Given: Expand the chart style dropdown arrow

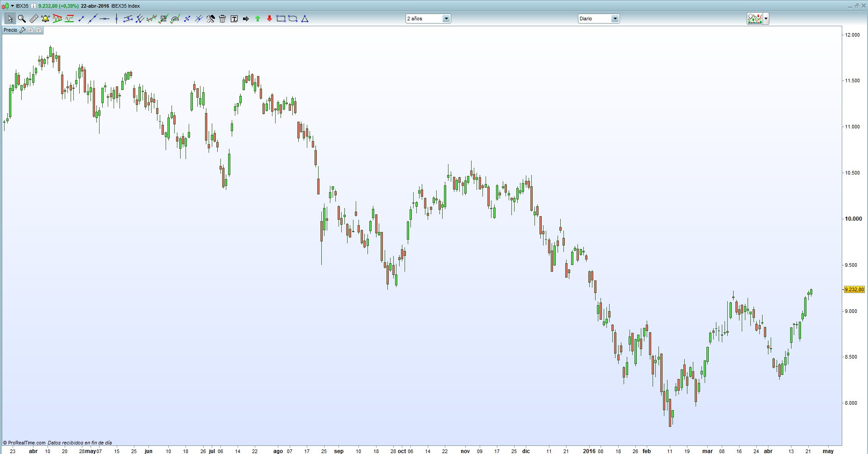Looking at the screenshot, I should pyautogui.click(x=12, y=6).
